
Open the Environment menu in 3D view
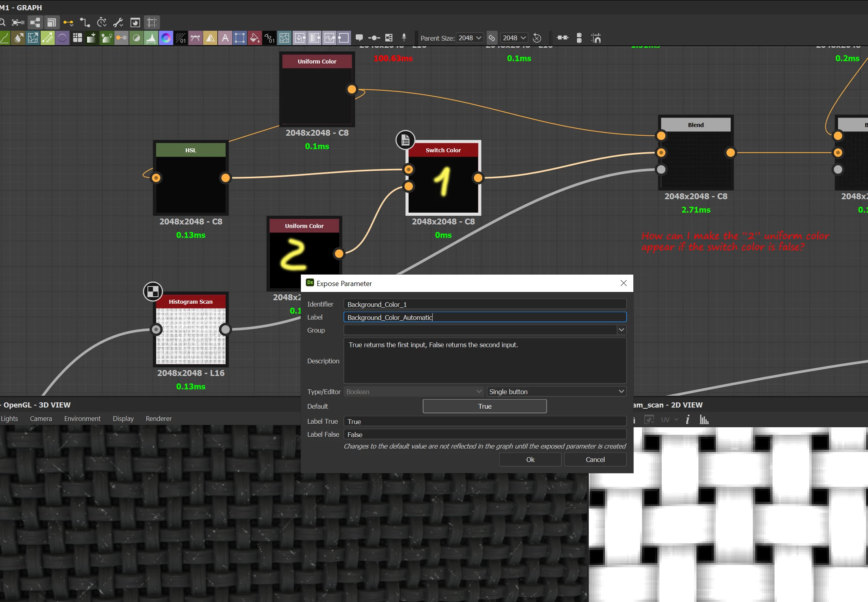[x=82, y=419]
